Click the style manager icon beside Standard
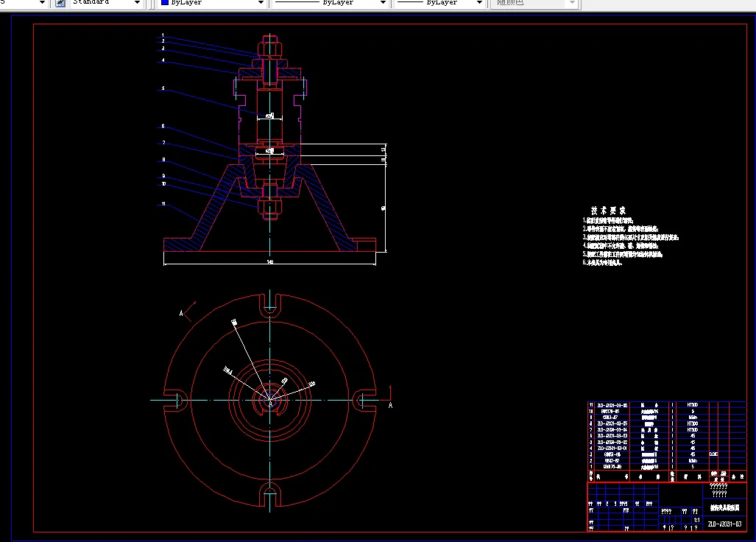This screenshot has width=756, height=542. point(60,3)
